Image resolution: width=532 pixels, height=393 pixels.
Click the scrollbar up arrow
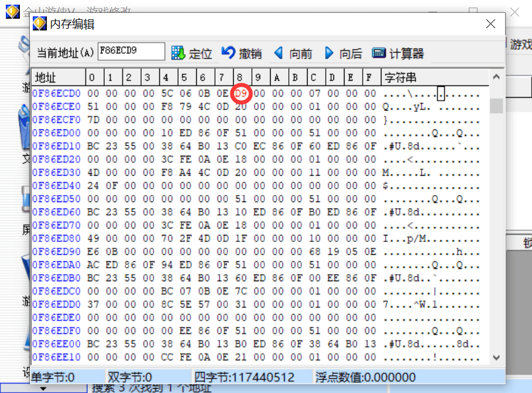(496, 77)
